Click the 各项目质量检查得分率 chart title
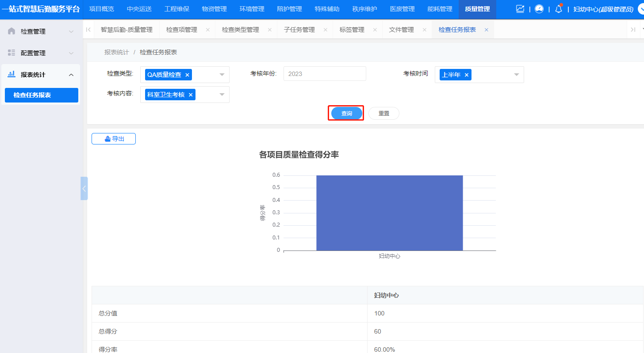Screen dimensions: 644x353 pos(299,155)
